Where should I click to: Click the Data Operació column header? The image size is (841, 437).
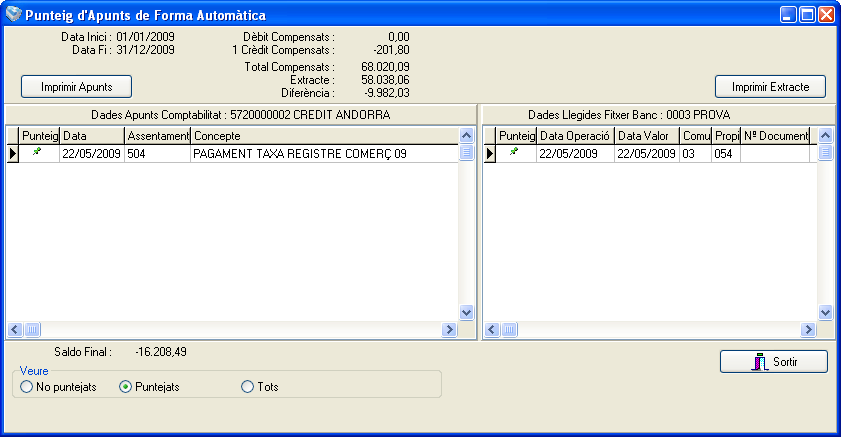(x=576, y=136)
